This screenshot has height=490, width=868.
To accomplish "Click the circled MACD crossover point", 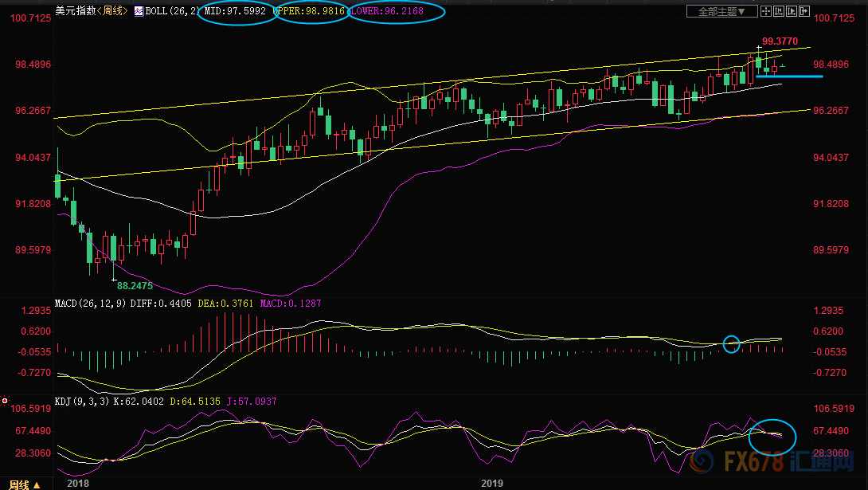I will [732, 344].
